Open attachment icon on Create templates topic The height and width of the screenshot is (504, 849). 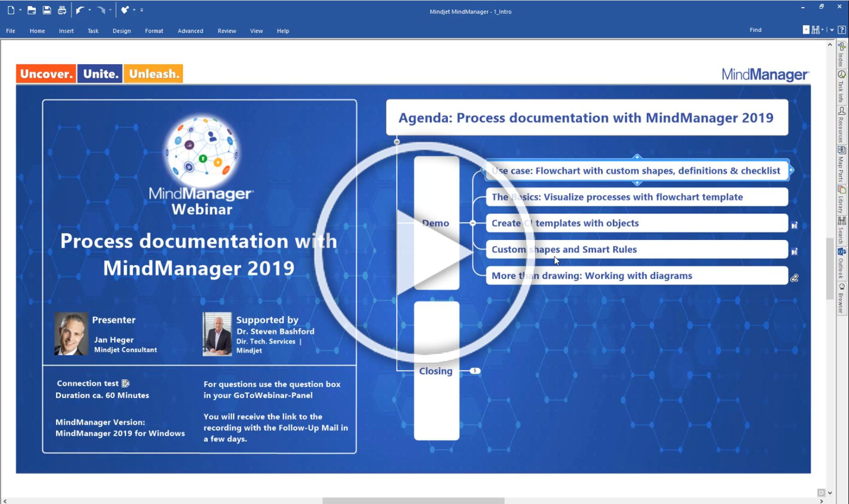click(794, 225)
